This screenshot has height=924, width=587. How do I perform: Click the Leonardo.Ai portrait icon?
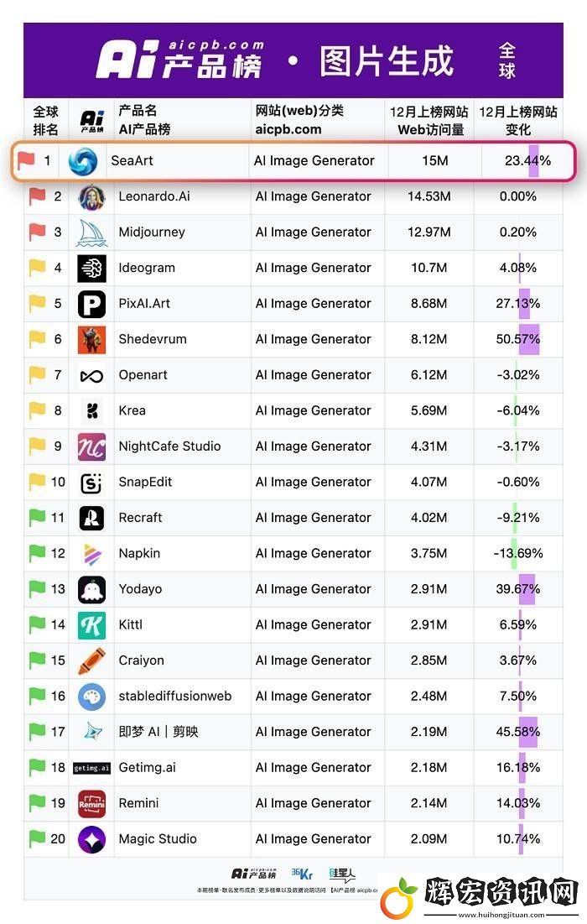[92, 197]
